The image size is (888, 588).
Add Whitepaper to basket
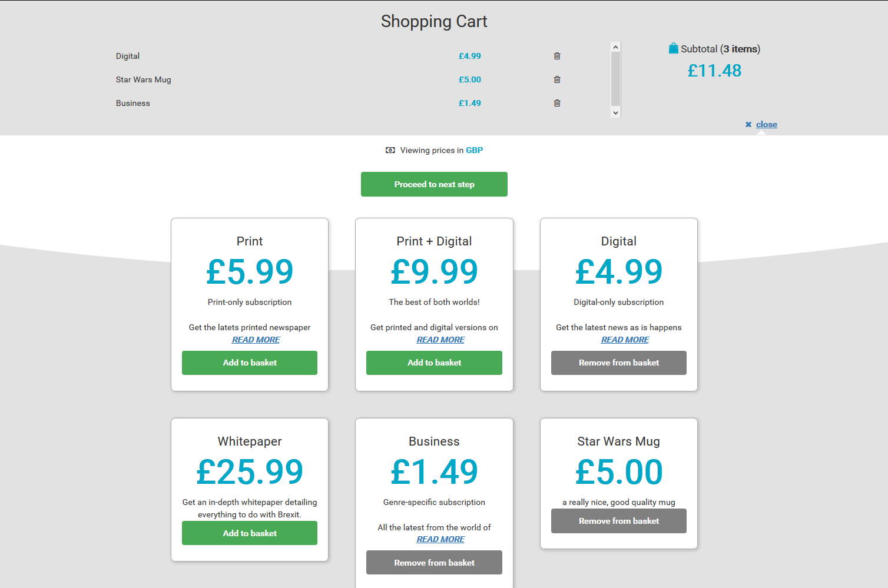[x=250, y=533]
